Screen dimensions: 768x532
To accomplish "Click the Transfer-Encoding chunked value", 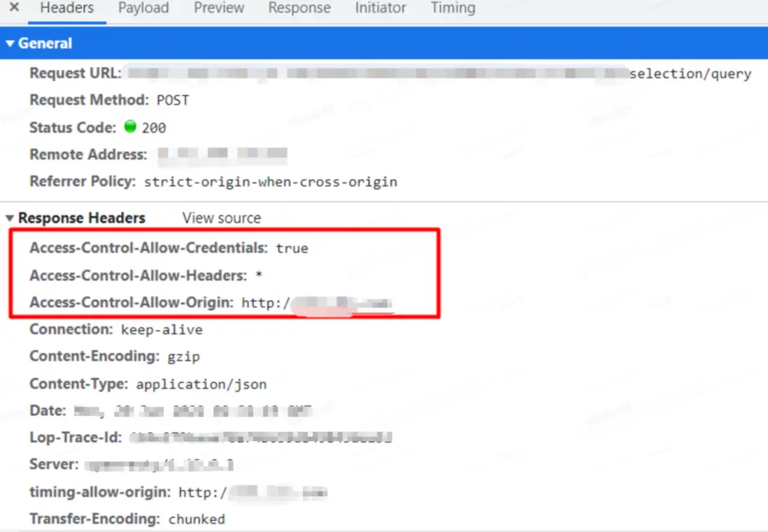I will pos(197,519).
